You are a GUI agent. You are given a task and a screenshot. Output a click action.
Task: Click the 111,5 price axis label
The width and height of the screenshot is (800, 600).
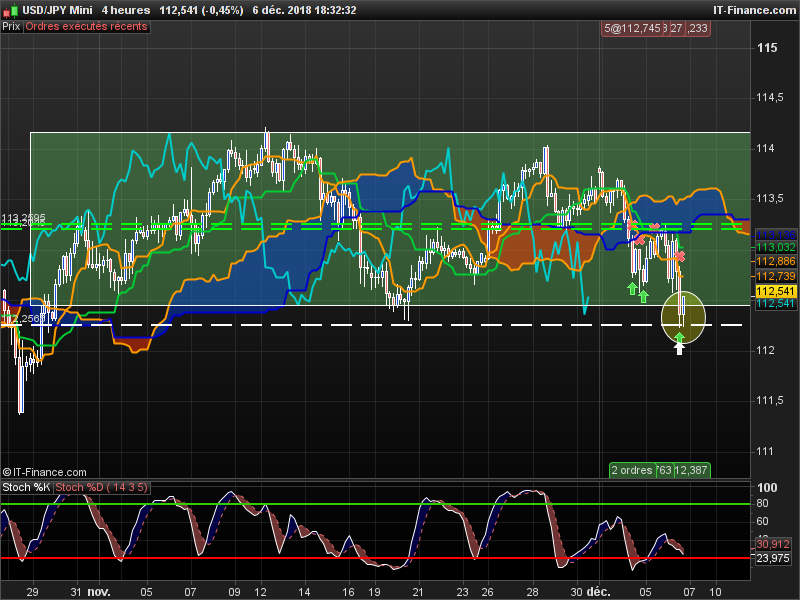tap(770, 401)
